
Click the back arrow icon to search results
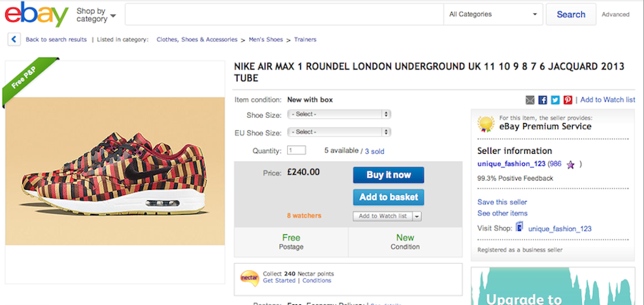14,39
